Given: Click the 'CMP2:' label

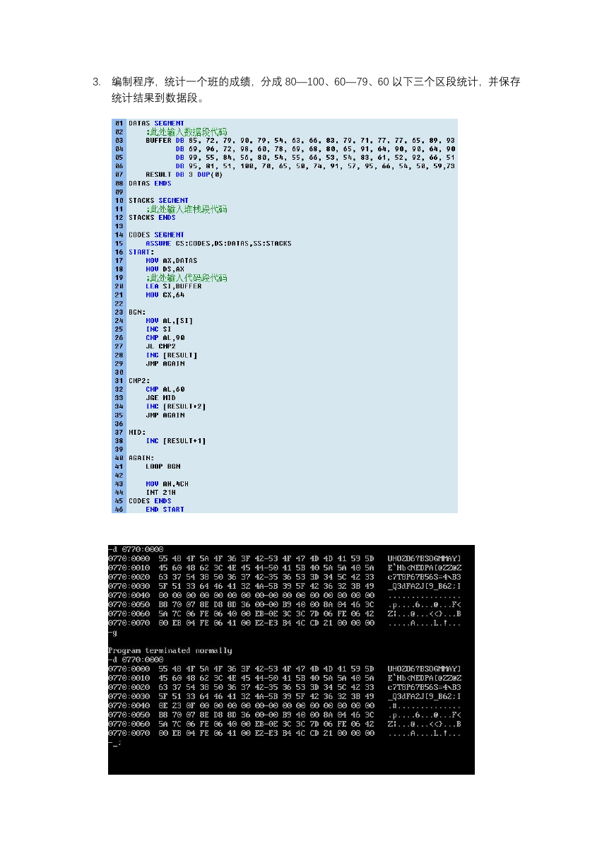Looking at the screenshot, I should (139, 380).
